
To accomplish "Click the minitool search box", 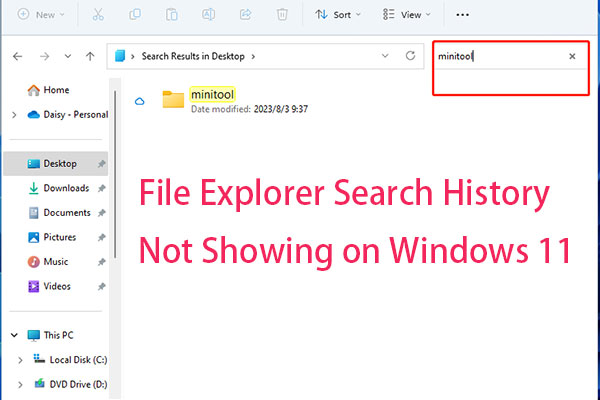I will (x=500, y=56).
